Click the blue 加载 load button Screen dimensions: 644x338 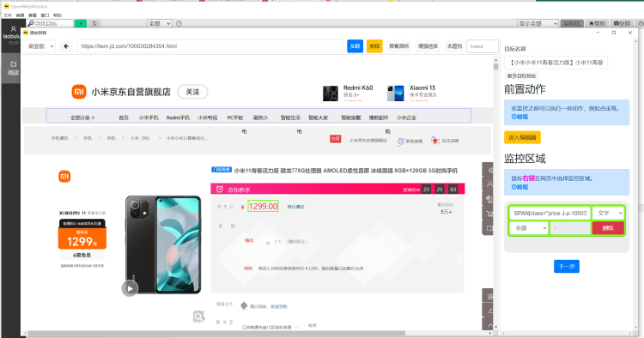point(355,46)
